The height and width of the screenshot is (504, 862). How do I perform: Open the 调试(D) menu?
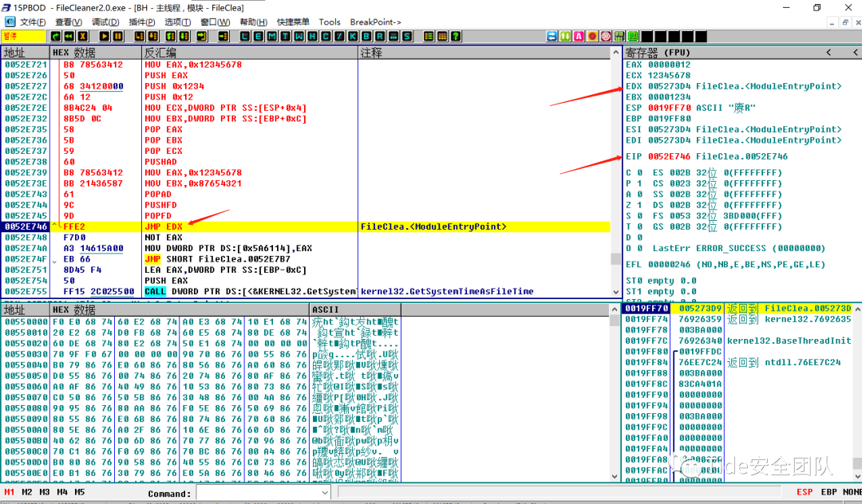[105, 22]
